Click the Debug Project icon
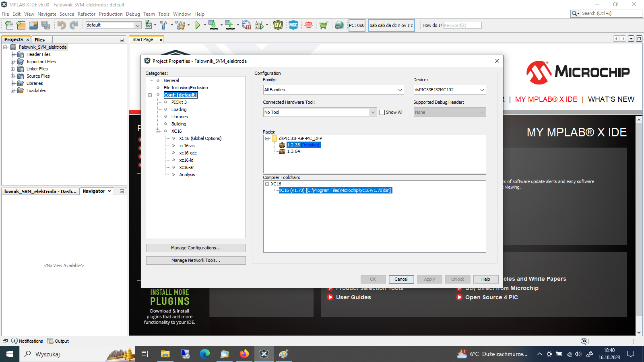This screenshot has width=644, height=362. (259, 25)
